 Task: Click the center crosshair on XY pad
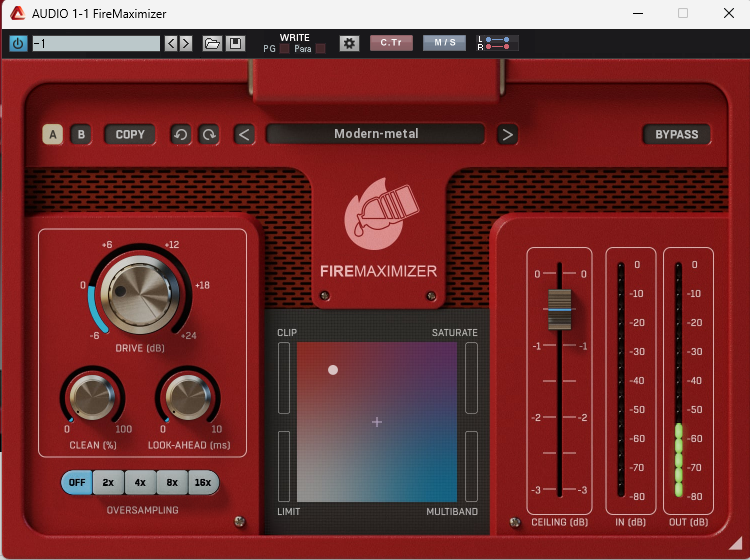click(x=377, y=422)
